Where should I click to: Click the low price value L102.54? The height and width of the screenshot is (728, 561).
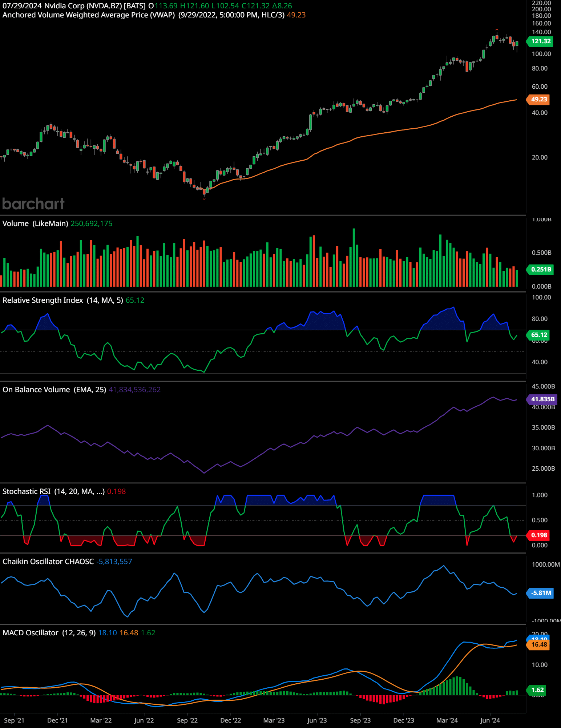[225, 6]
